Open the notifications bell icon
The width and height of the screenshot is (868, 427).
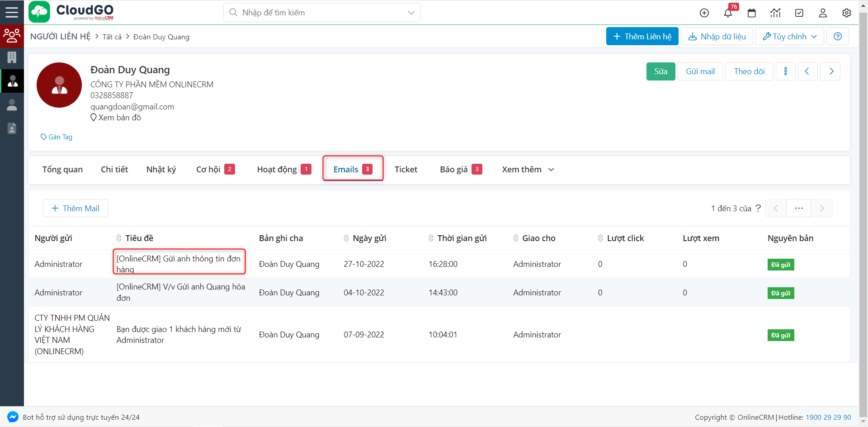(x=728, y=13)
